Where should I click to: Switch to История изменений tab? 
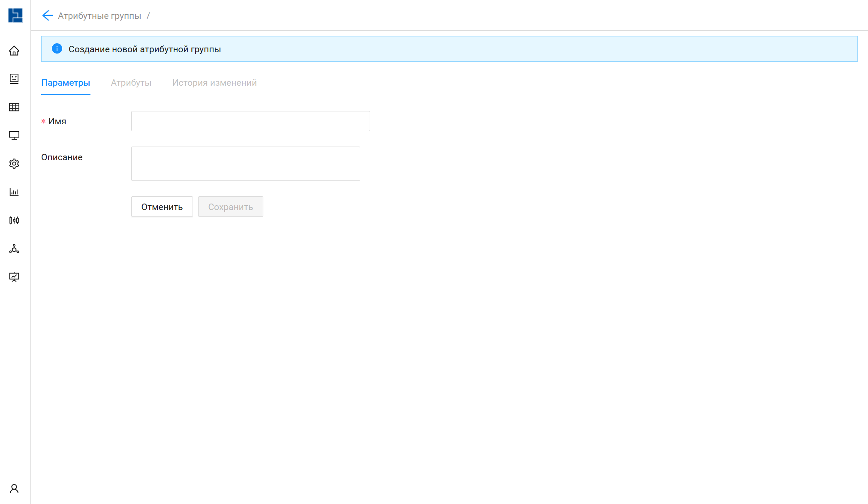pos(214,83)
